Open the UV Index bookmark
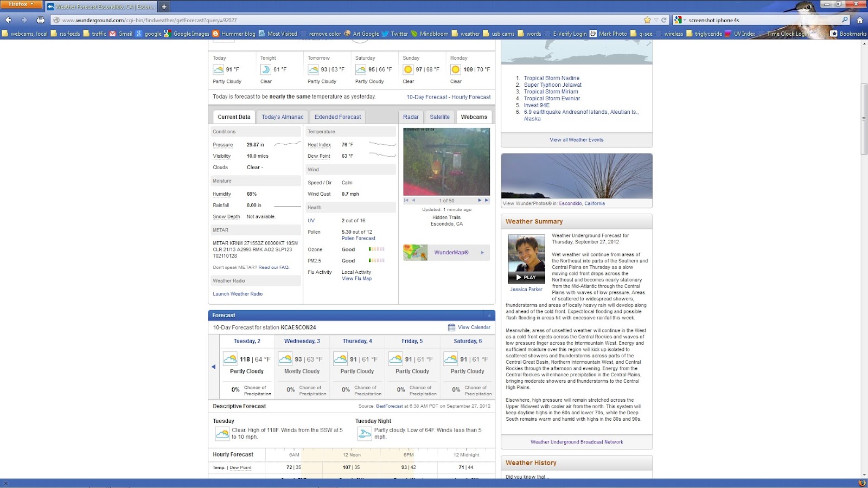The image size is (868, 488). 740,34
